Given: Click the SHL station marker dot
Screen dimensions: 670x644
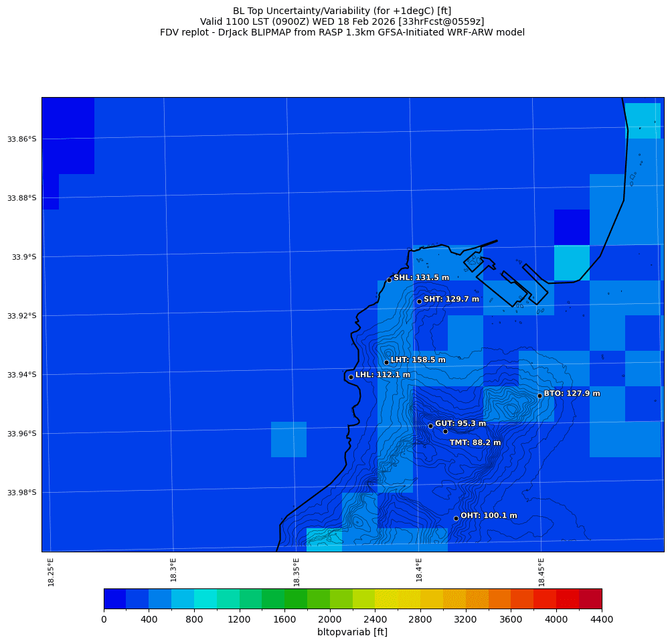Looking at the screenshot, I should (389, 280).
